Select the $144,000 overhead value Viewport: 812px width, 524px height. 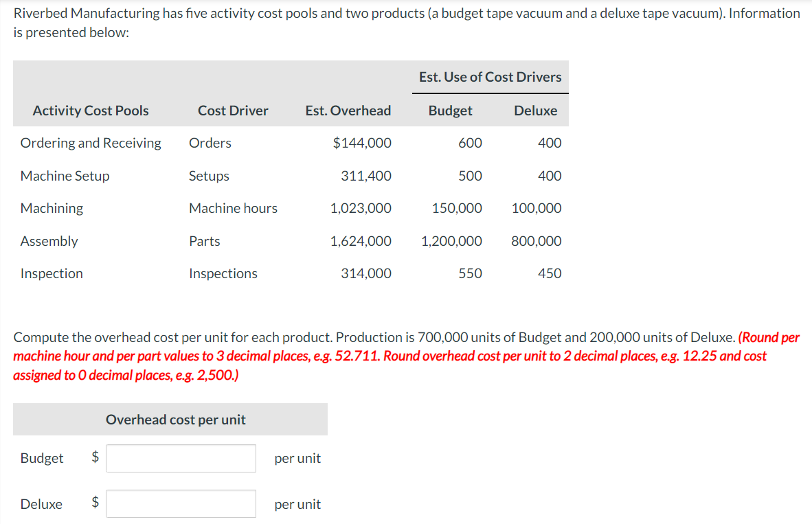pyautogui.click(x=366, y=143)
